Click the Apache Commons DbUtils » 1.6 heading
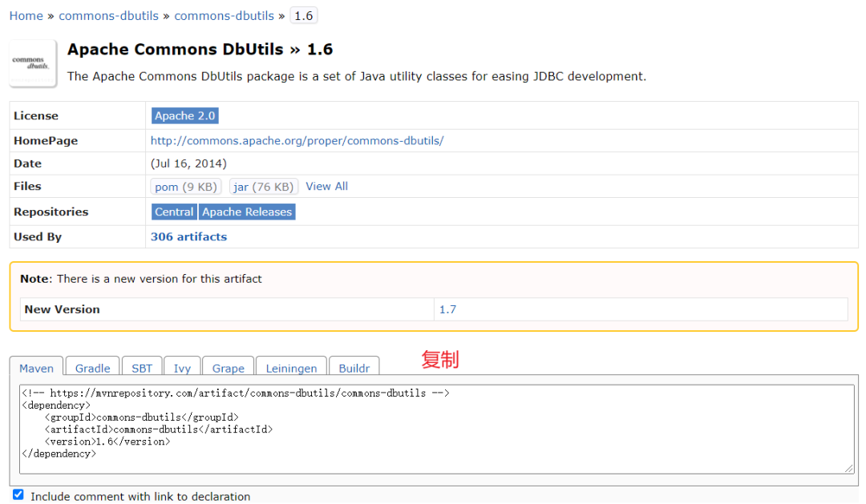The height and width of the screenshot is (504, 866). [x=200, y=50]
